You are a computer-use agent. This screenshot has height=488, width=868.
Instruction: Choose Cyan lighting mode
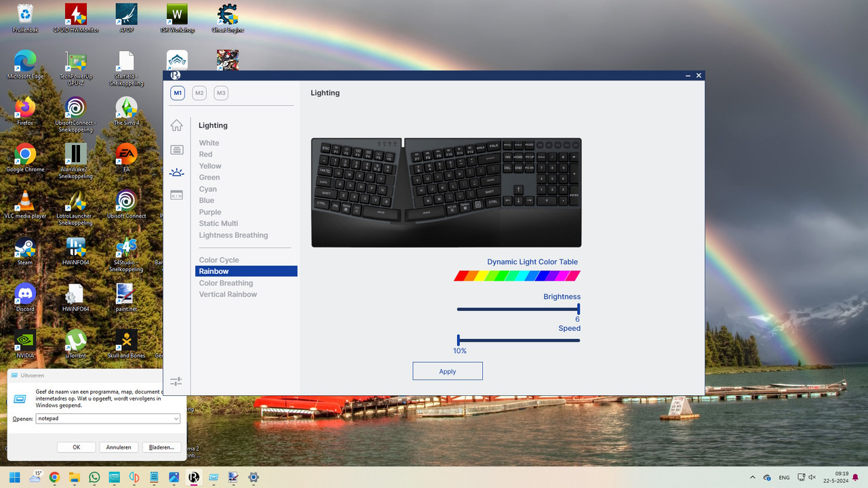point(208,189)
